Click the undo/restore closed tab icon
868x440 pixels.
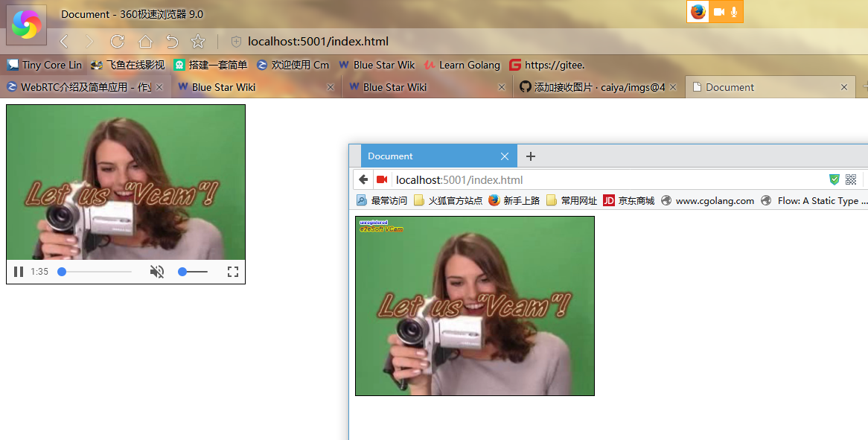(x=172, y=42)
